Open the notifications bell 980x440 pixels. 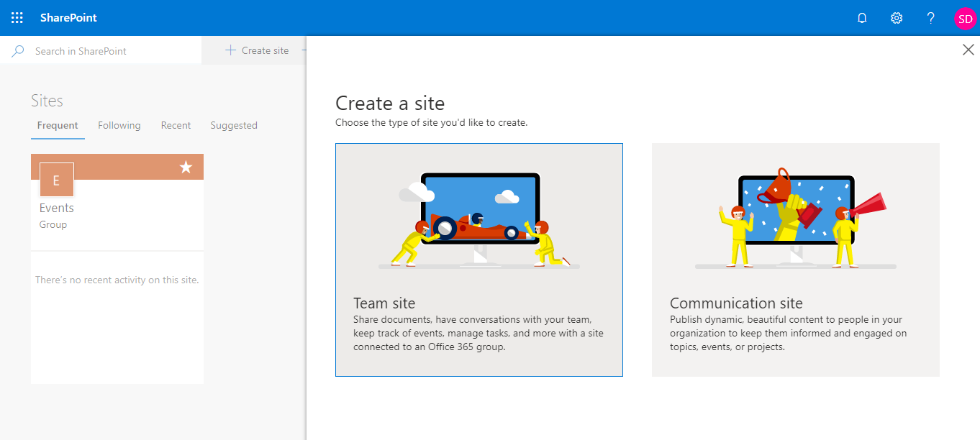[861, 17]
